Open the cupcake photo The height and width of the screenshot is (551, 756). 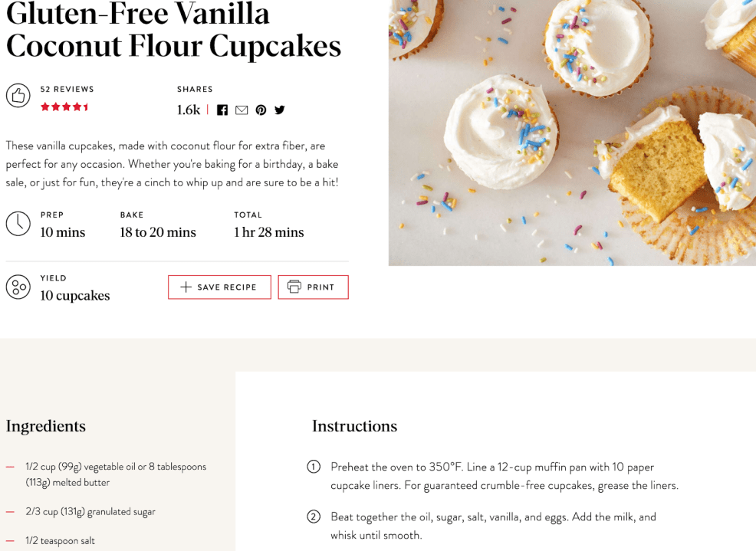[572, 133]
